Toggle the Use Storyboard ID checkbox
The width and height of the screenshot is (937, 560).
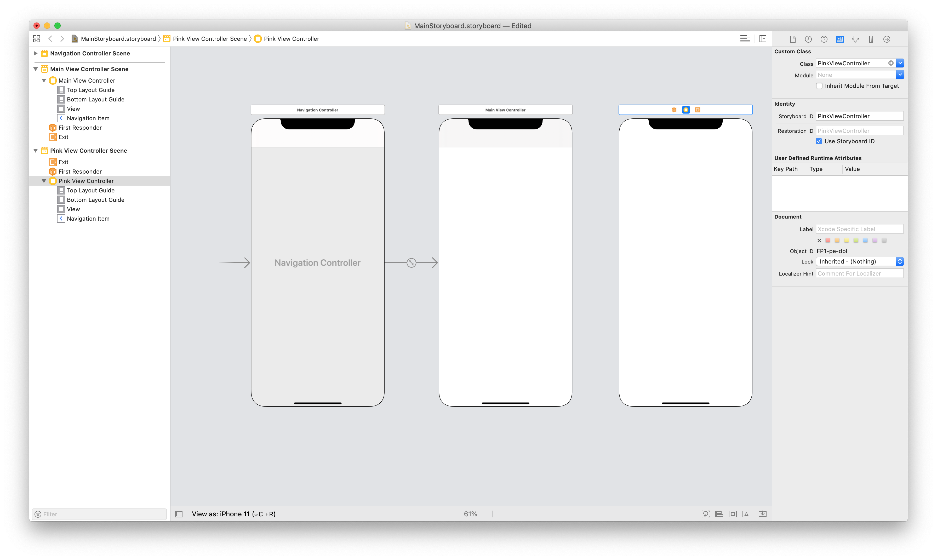point(819,141)
